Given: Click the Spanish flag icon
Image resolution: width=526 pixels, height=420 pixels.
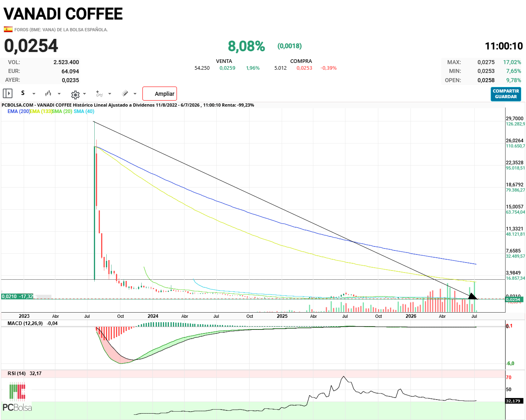Looking at the screenshot, I should tap(8, 29).
